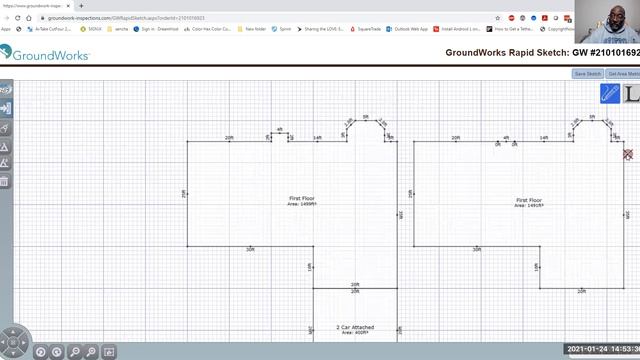
Task: Open the Sprint bookmark
Action: 281,29
